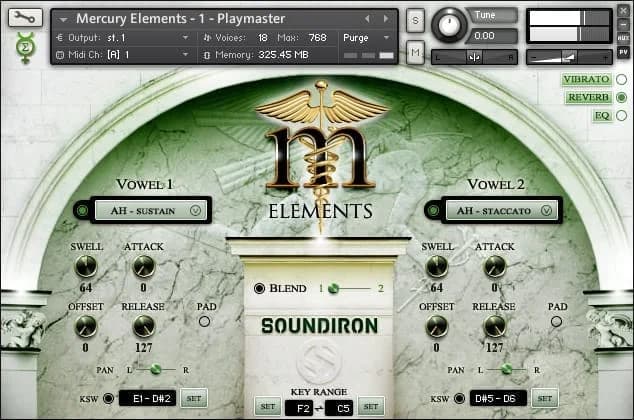The image size is (634, 420).
Task: Go to the previous instrument preset arrow
Action: [367, 19]
